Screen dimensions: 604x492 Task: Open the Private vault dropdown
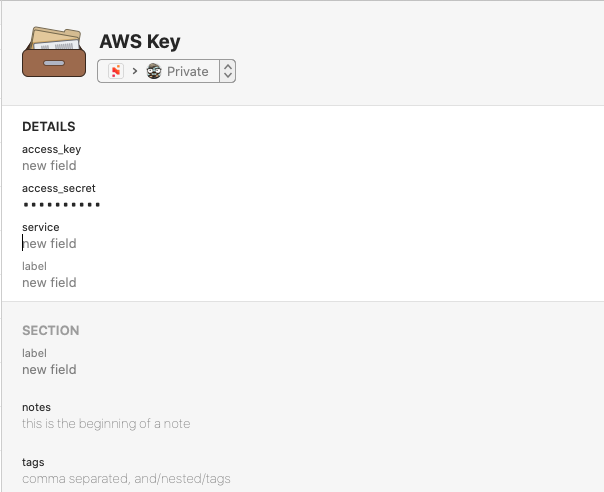point(187,71)
